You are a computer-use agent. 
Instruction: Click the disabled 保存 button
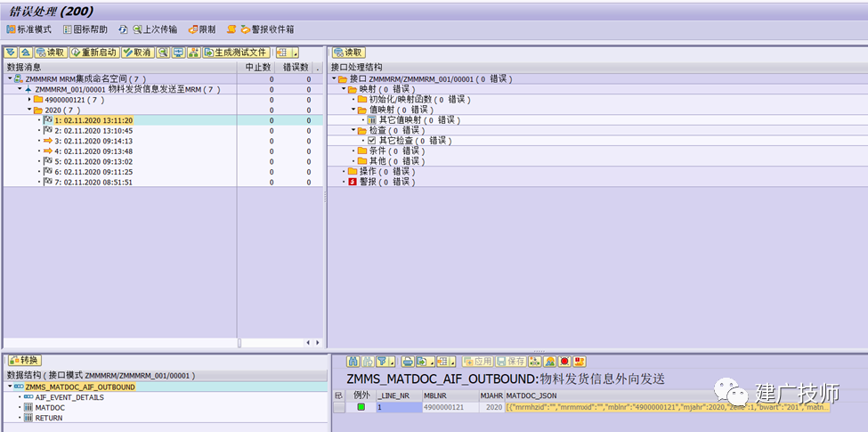point(511,362)
